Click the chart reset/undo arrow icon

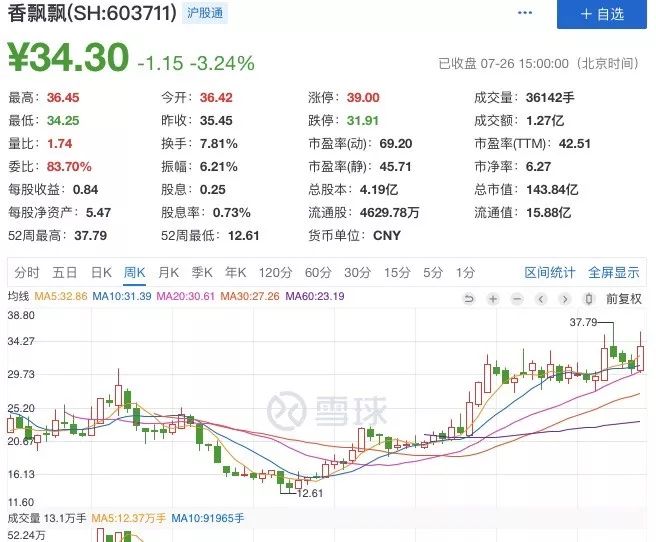[469, 299]
